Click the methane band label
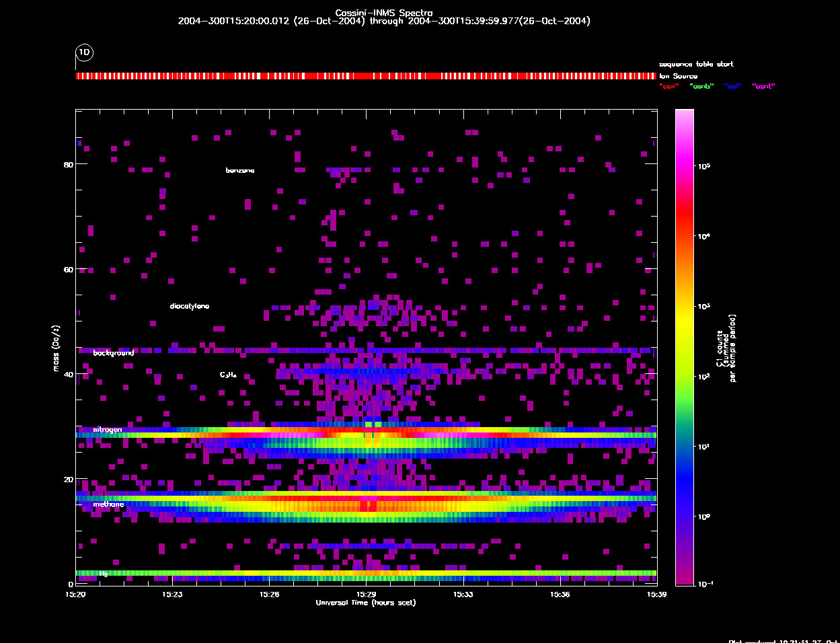 108,504
